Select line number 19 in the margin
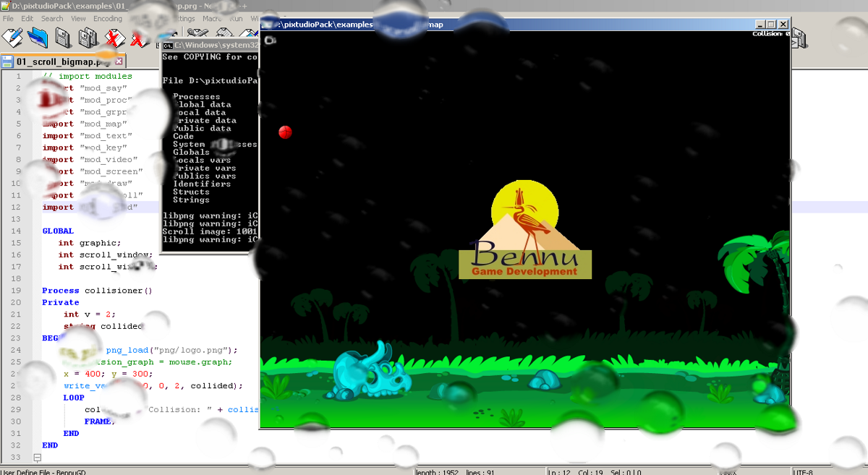The width and height of the screenshot is (868, 475). pos(17,291)
